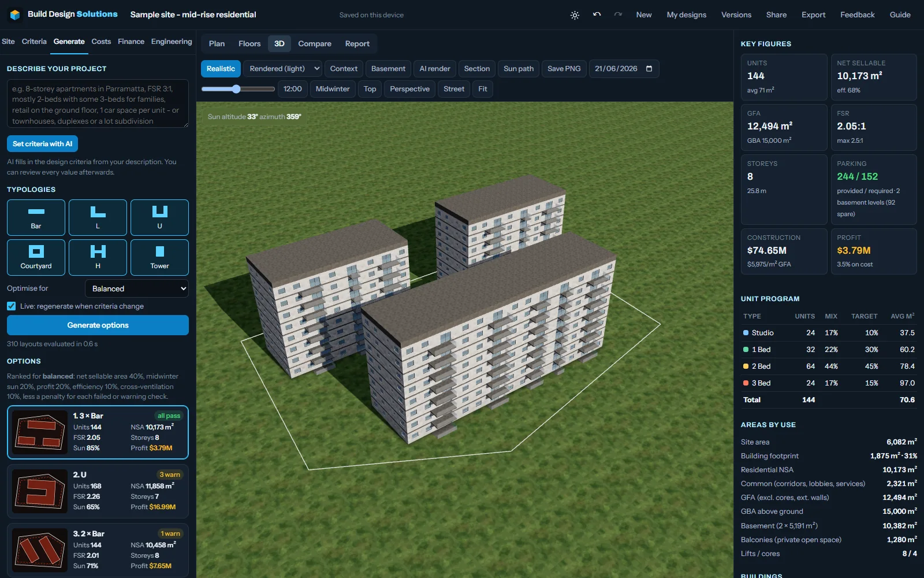Screen dimensions: 924x578
Task: Open the Engineering sidebar tab
Action: (x=172, y=42)
